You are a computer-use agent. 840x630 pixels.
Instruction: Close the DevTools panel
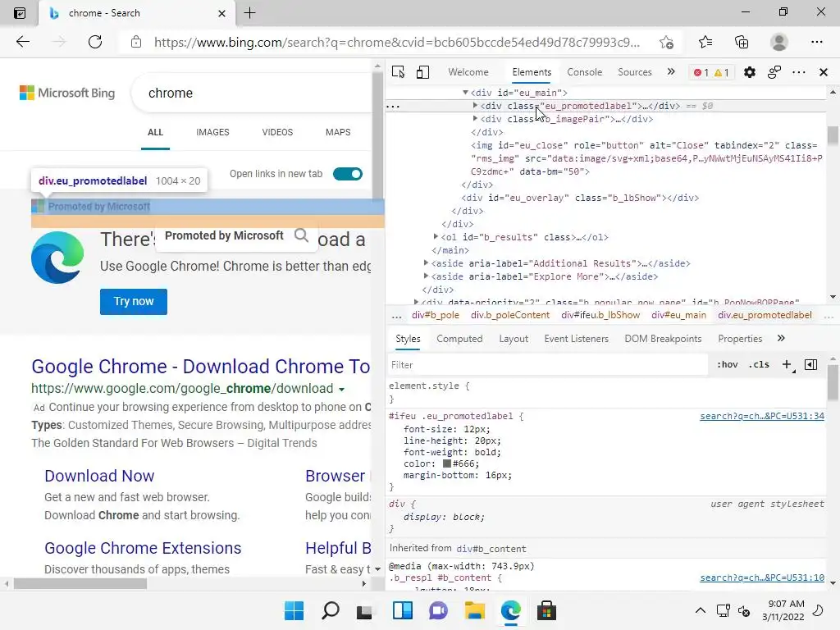(x=824, y=72)
